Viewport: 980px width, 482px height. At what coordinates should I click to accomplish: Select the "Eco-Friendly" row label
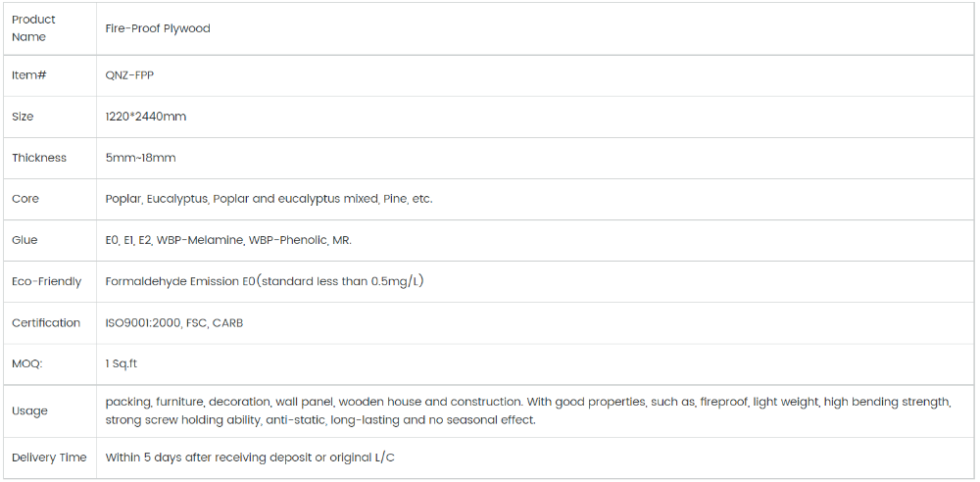[x=46, y=281]
